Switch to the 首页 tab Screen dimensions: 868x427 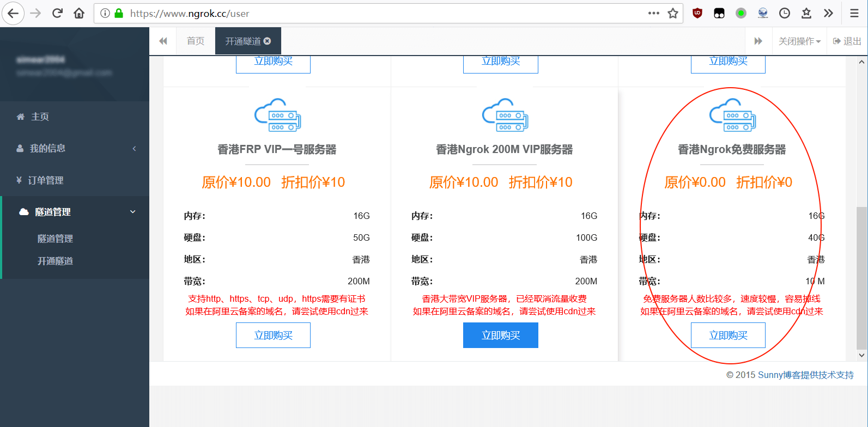point(196,41)
